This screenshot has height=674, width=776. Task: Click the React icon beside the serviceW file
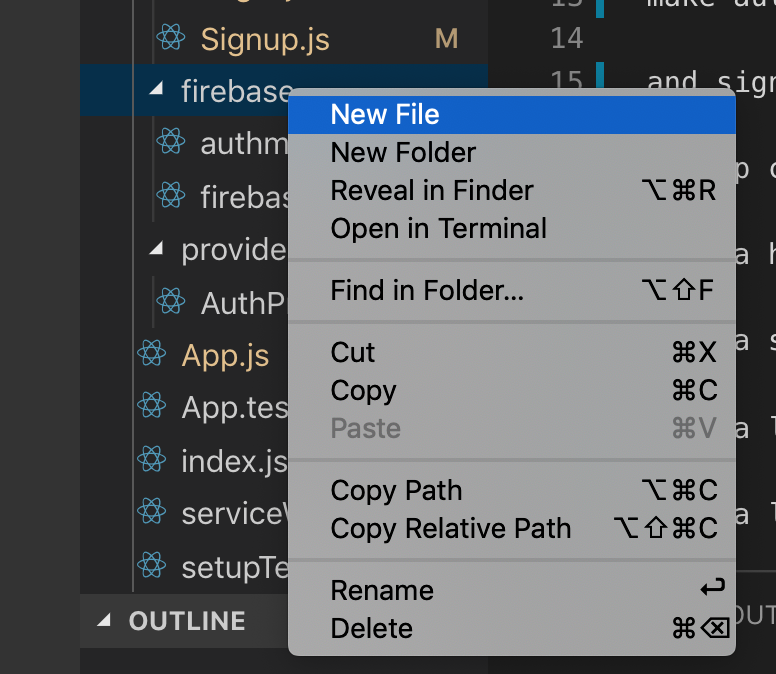click(152, 513)
